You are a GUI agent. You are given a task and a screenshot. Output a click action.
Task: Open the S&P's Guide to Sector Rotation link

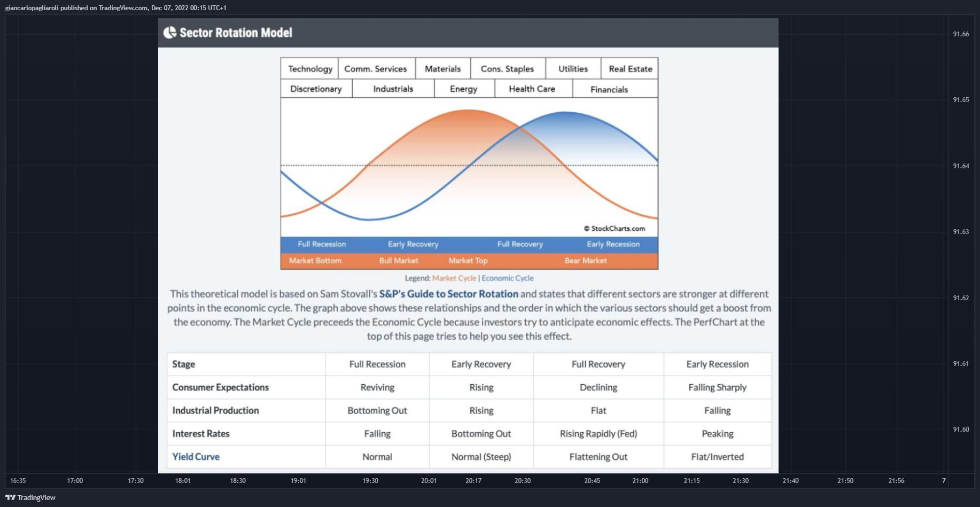coord(449,294)
